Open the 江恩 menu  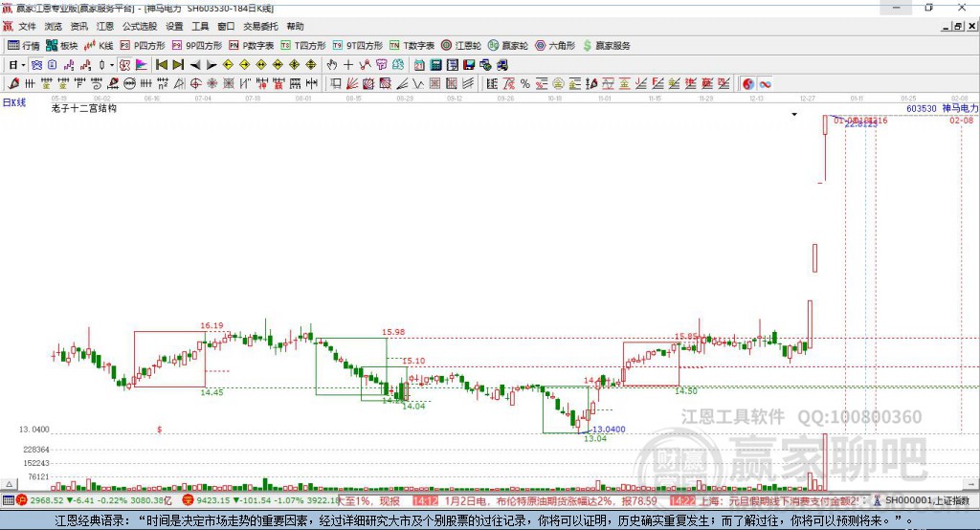[x=105, y=26]
